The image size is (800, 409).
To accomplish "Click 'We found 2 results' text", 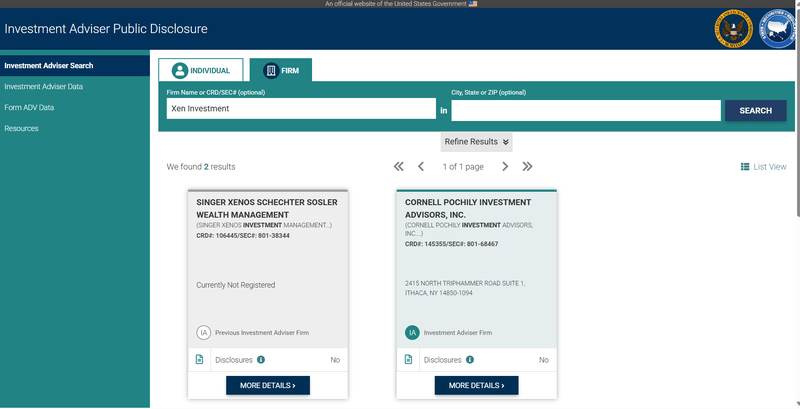I will (x=201, y=167).
